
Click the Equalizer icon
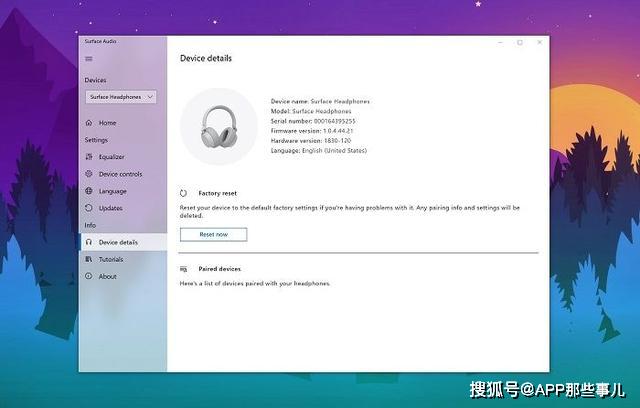click(x=89, y=157)
